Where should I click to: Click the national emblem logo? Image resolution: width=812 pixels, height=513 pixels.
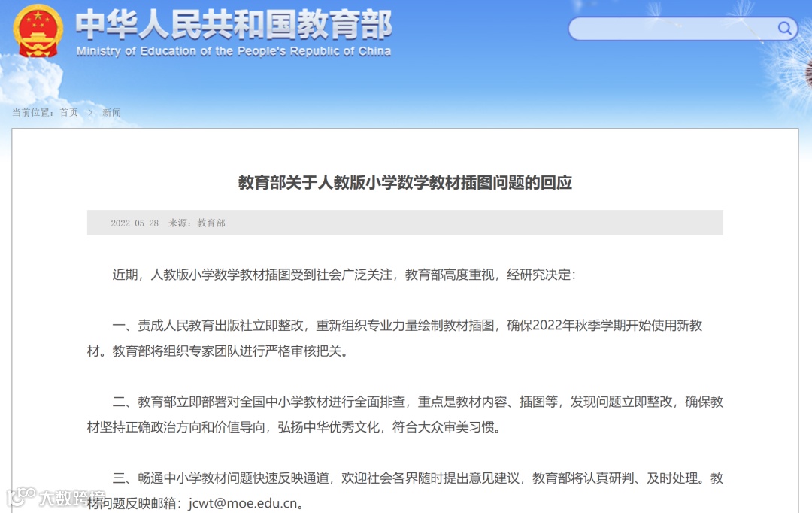[38, 31]
